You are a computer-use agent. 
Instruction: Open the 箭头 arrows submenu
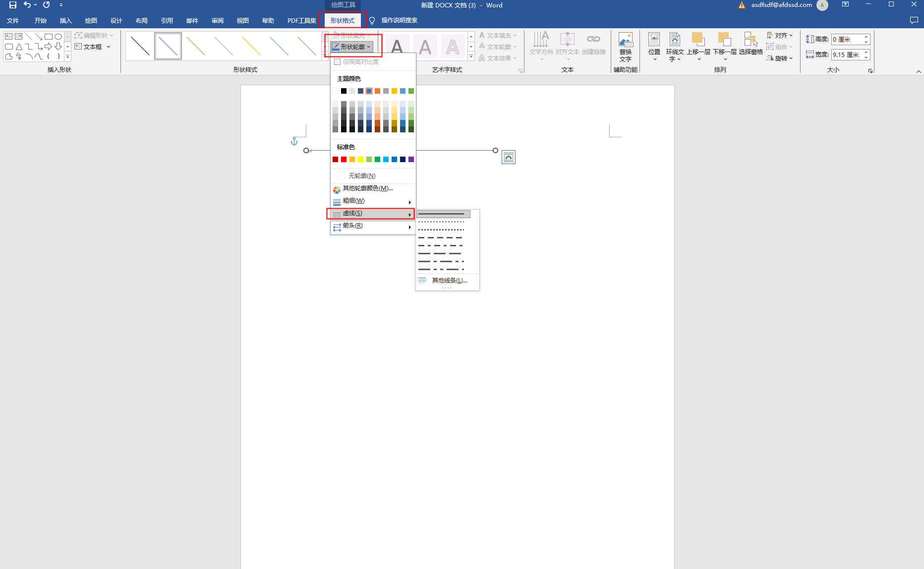click(x=373, y=226)
